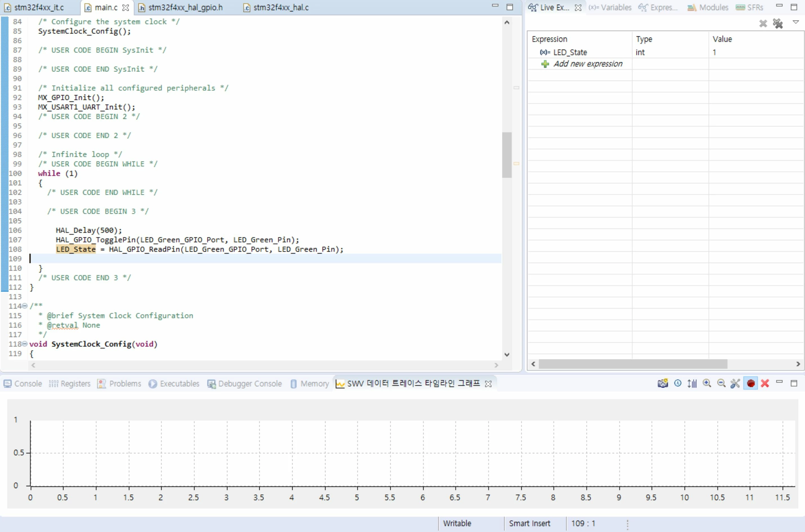
Task: Open the Debugger Console tab
Action: click(x=245, y=383)
